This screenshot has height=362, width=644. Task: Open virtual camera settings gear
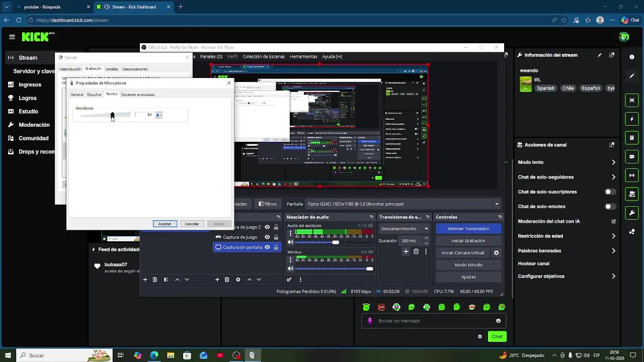point(496,253)
